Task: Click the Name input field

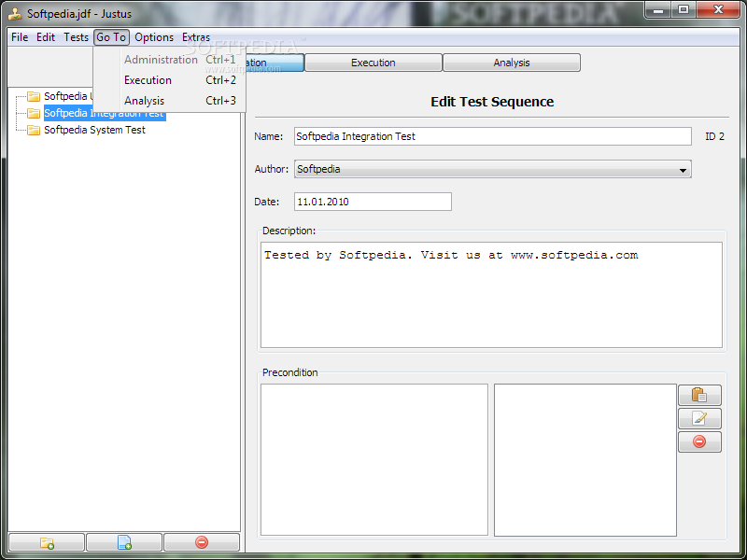Action: coord(493,136)
